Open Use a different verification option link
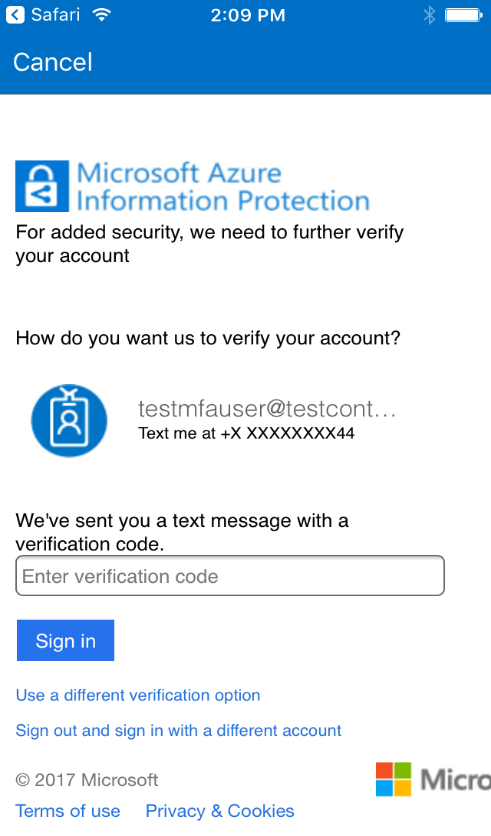 pyautogui.click(x=138, y=695)
